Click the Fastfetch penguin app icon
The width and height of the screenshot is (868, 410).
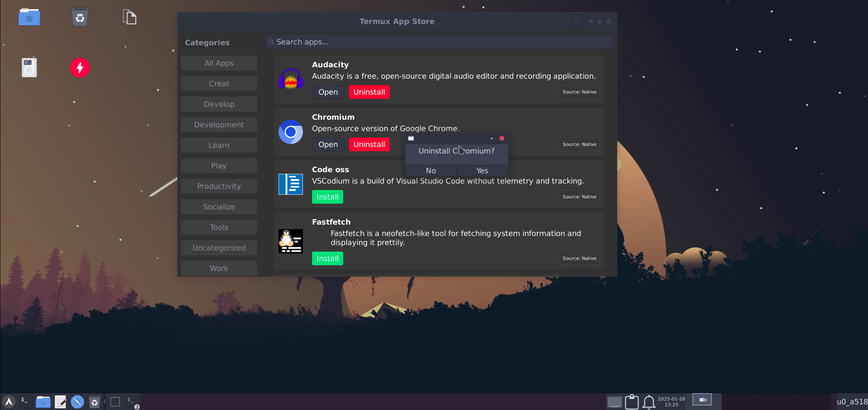[x=290, y=241]
